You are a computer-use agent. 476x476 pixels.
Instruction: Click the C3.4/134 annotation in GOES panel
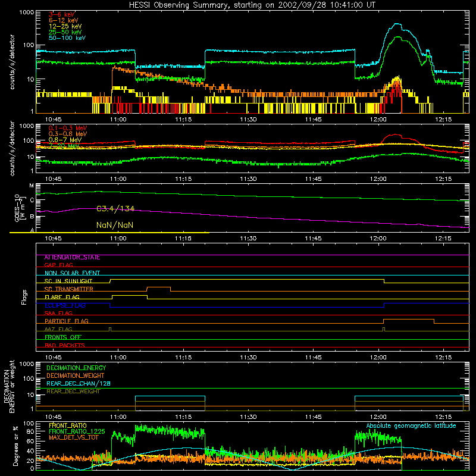click(x=115, y=209)
